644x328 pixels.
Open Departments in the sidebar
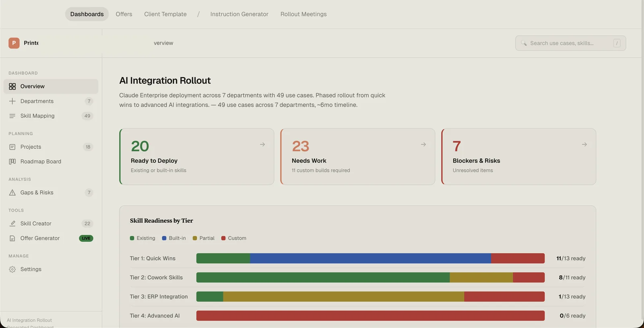click(51, 101)
